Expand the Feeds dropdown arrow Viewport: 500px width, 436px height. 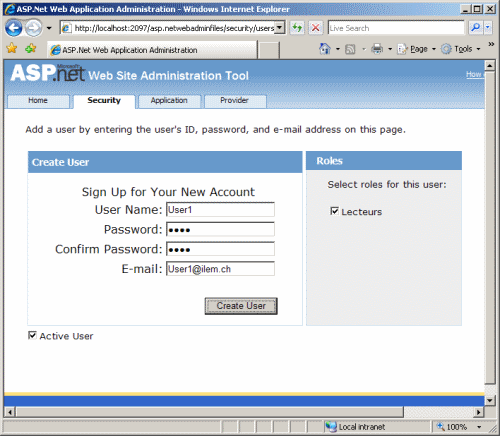364,49
